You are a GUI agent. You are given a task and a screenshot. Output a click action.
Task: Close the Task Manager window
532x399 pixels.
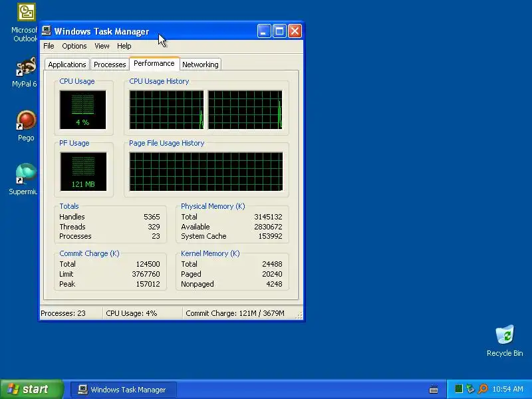point(295,31)
